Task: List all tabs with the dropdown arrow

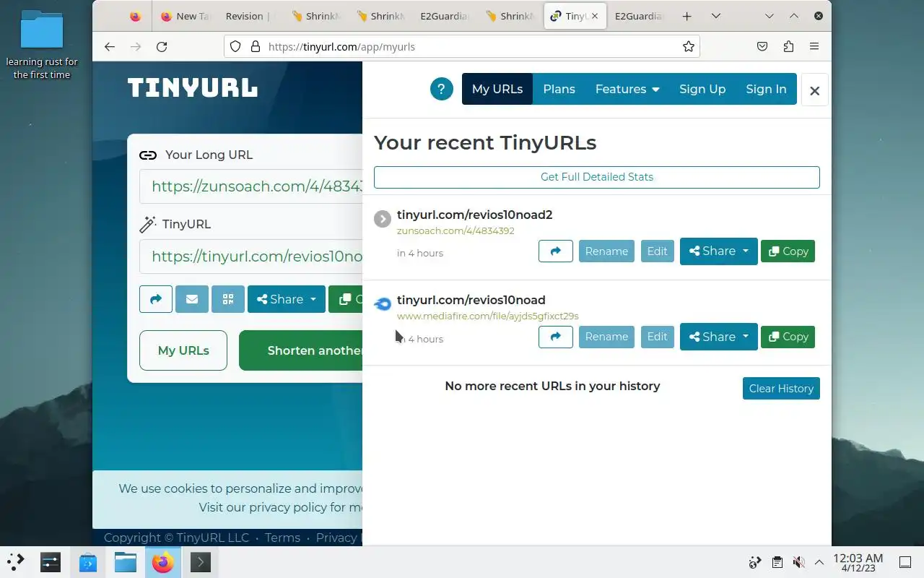Action: tap(715, 16)
